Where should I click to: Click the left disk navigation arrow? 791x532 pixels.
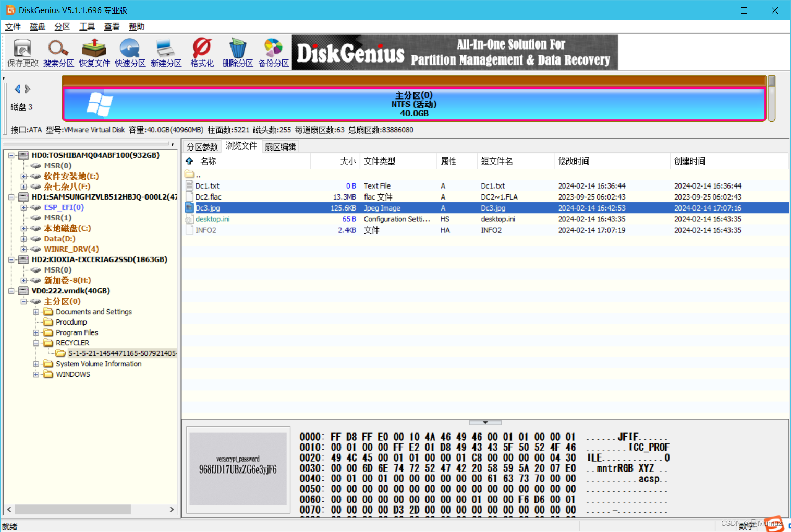pyautogui.click(x=17, y=89)
